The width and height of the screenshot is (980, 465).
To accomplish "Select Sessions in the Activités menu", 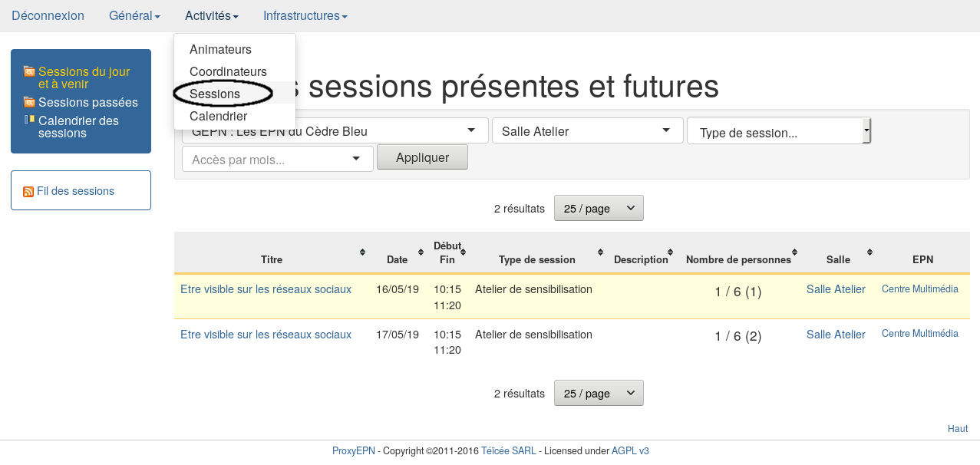I will coord(215,94).
